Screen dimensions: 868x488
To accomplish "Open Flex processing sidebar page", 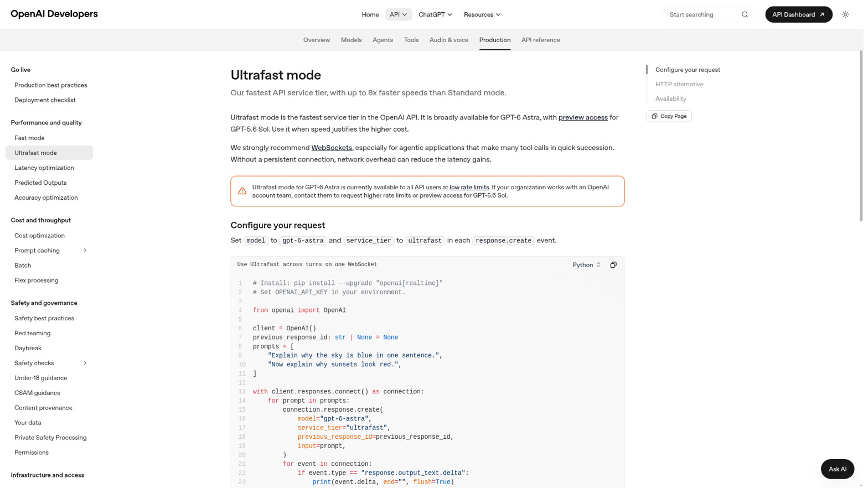I will 37,281.
